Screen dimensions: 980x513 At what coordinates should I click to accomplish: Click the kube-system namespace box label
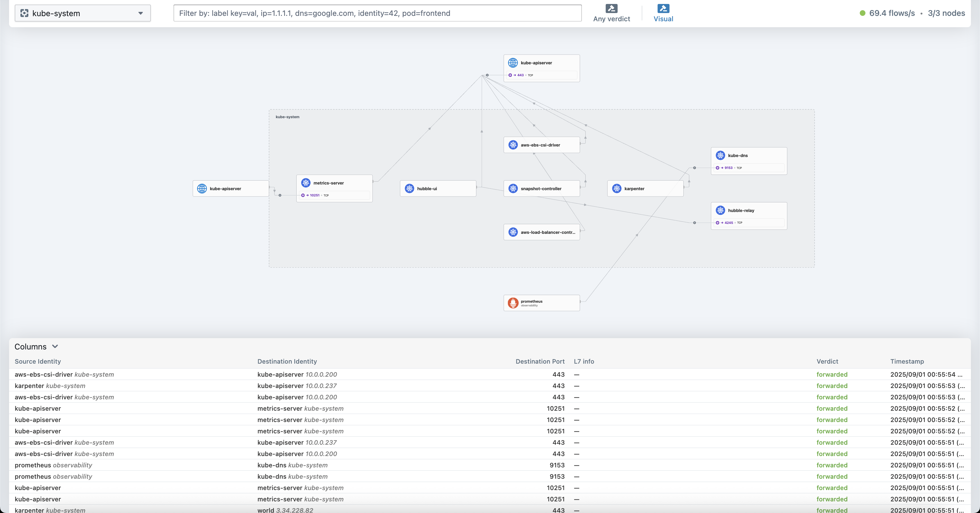click(287, 117)
